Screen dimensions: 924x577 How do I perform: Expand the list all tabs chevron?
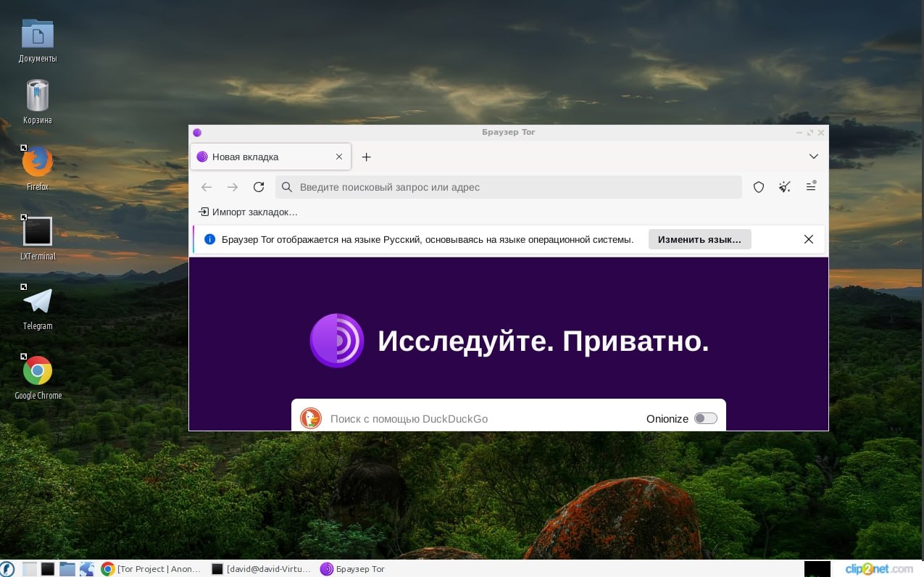point(814,157)
